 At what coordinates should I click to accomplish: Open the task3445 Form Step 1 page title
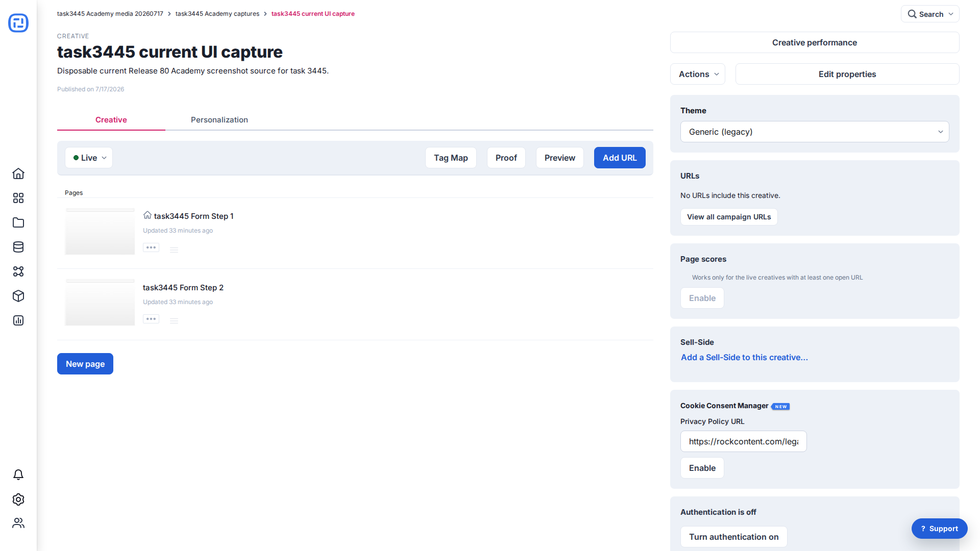[x=194, y=216]
